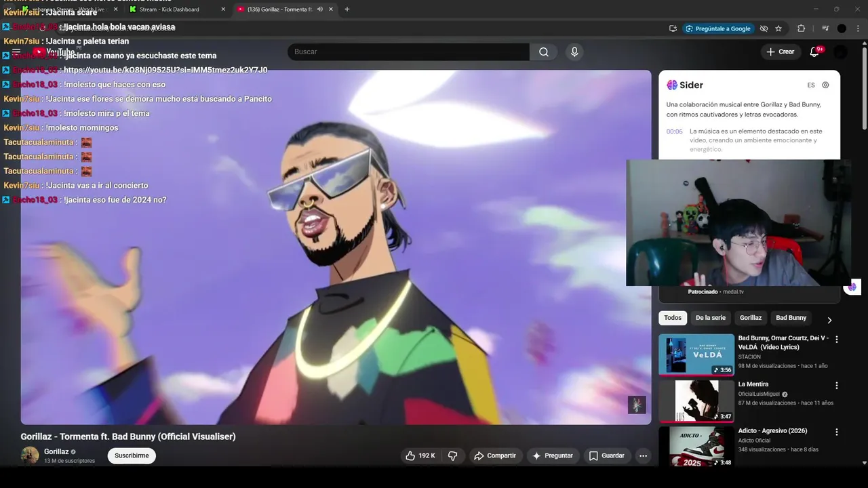
Task: Click the YouTube account avatar
Action: (840, 52)
